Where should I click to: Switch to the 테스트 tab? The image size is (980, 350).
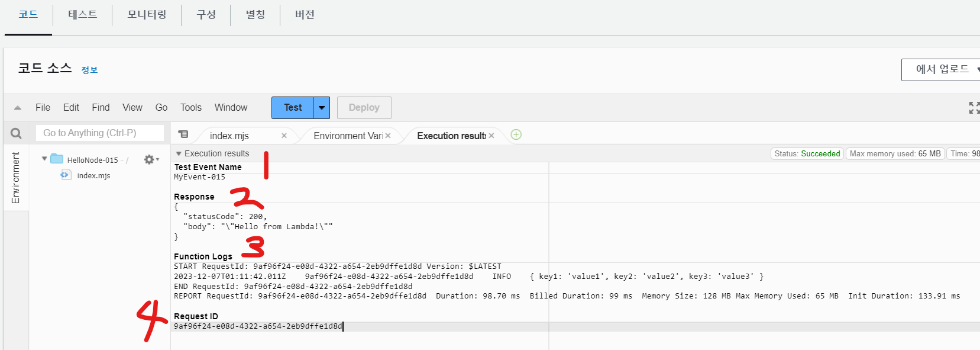pyautogui.click(x=82, y=15)
